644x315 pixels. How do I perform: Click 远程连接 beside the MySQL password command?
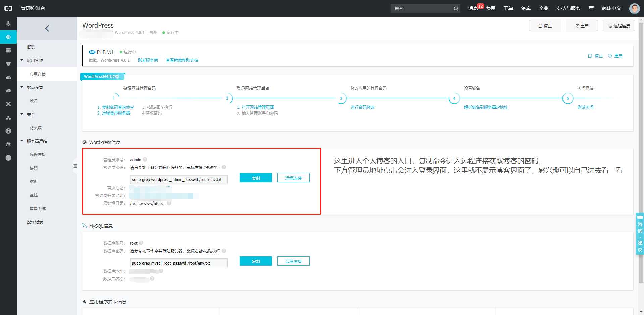coord(293,261)
